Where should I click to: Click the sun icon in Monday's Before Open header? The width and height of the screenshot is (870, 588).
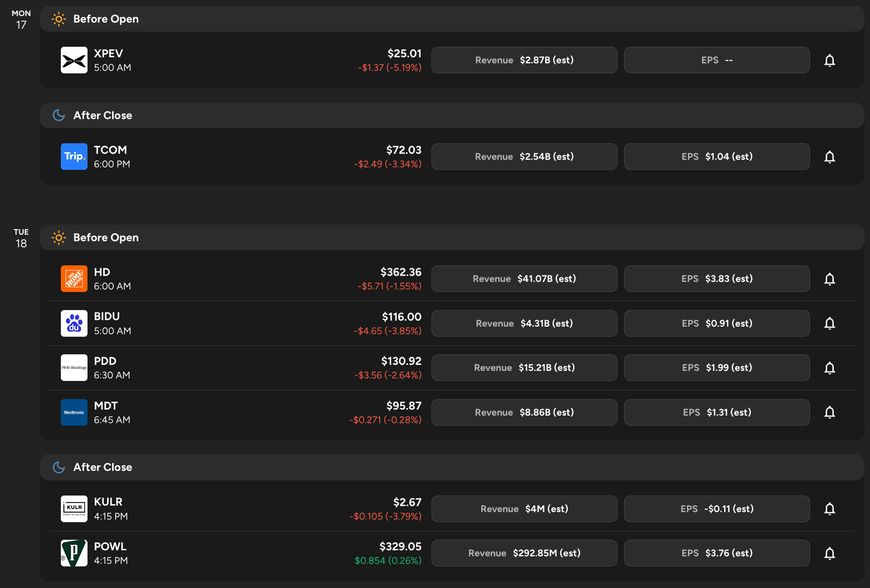pos(59,19)
